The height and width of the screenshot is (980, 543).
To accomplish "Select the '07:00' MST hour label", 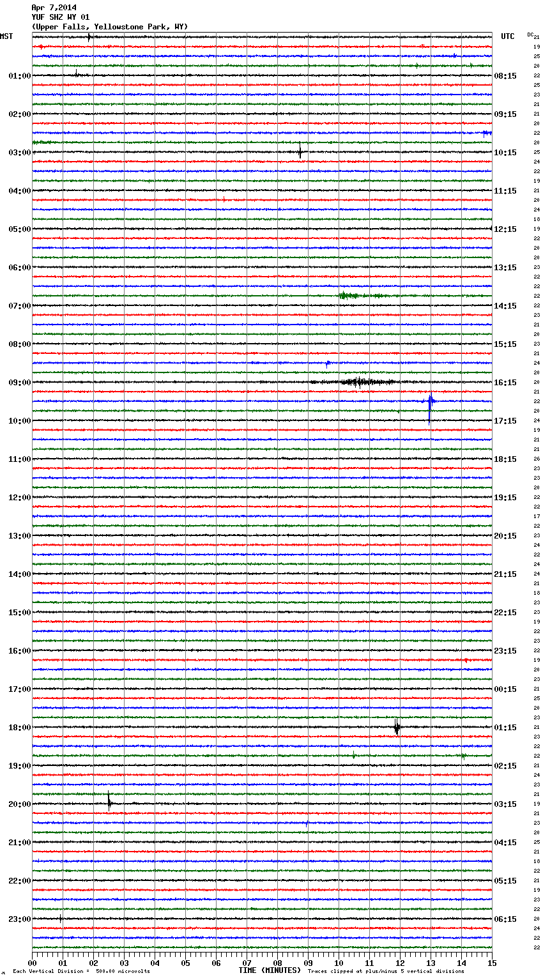I will (20, 306).
